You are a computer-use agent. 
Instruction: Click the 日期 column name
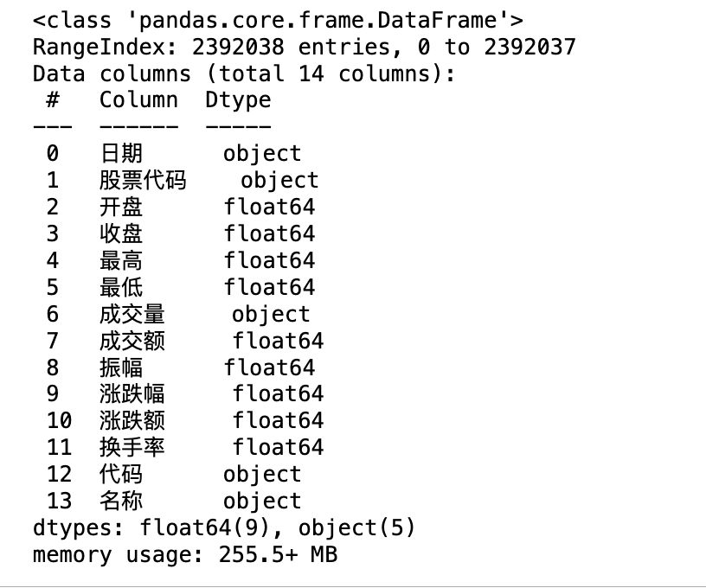121,154
